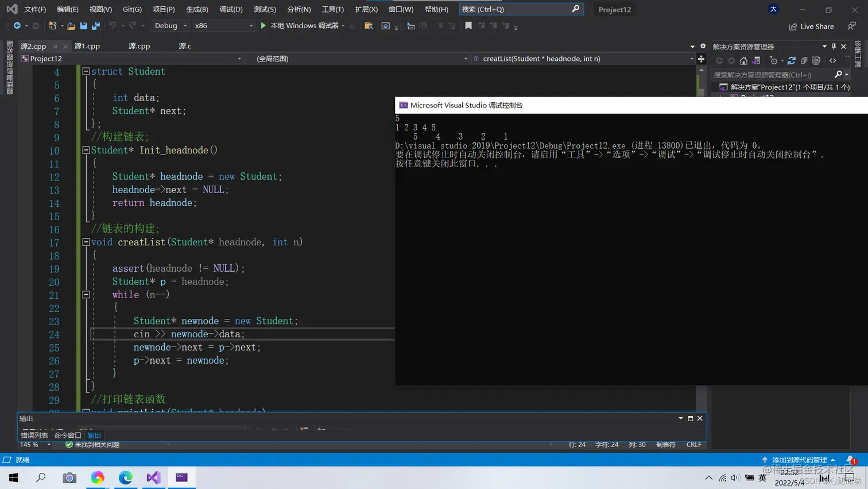Click Collapse All icon in Solution Explorer

pyautogui.click(x=804, y=60)
